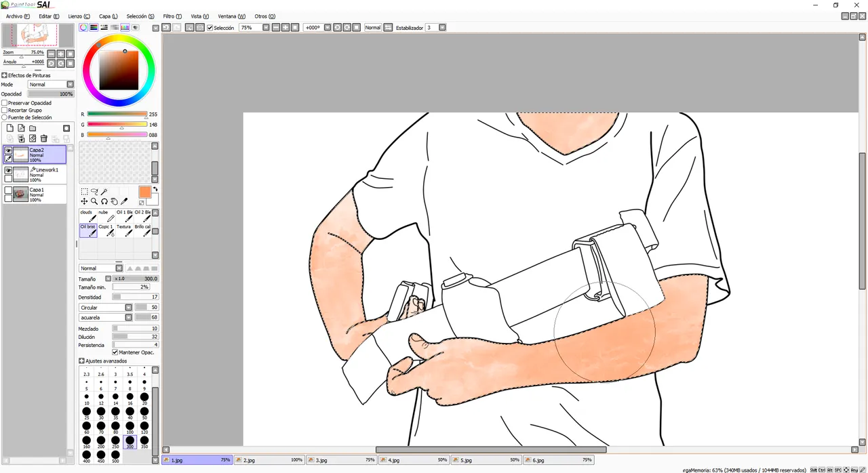Choose the 'Copic 1' brush preset
The height and width of the screenshot is (473, 868).
pos(106,230)
